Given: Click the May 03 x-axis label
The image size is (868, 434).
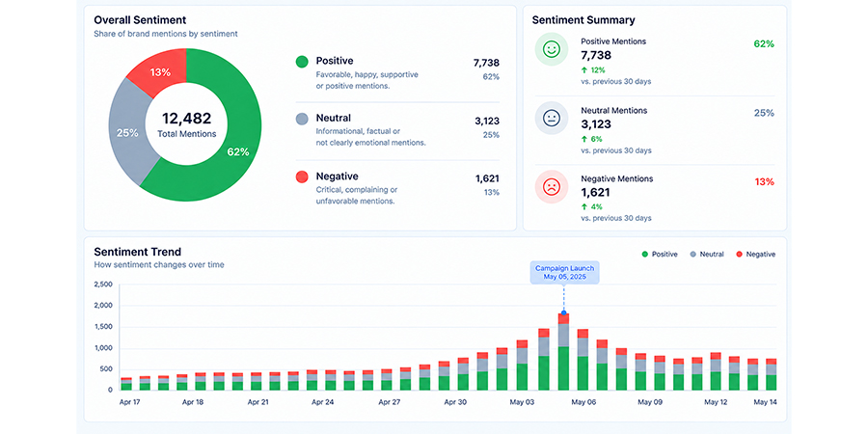Looking at the screenshot, I should coord(522,402).
